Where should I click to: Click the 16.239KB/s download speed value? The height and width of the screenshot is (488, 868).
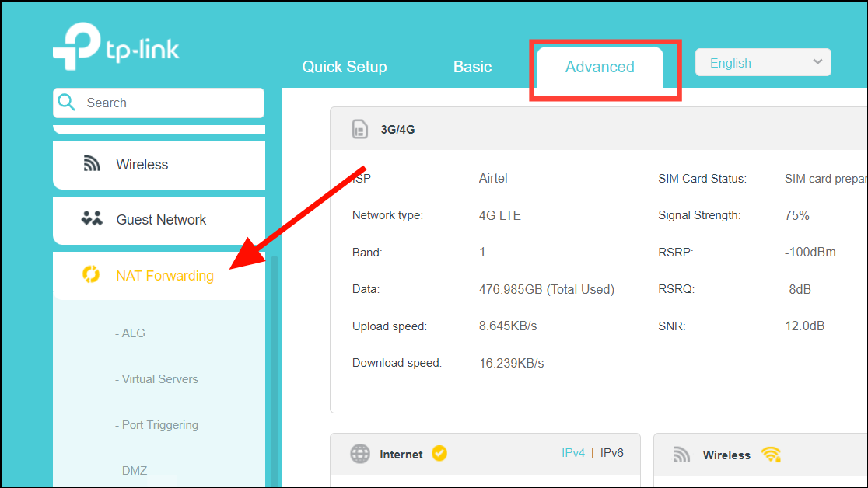[511, 363]
